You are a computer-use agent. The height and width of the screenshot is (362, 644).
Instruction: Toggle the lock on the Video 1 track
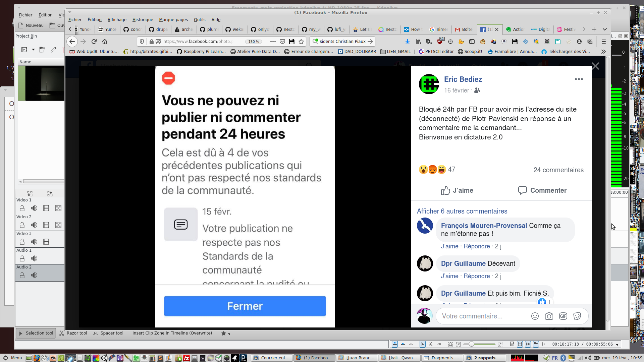coord(22,208)
